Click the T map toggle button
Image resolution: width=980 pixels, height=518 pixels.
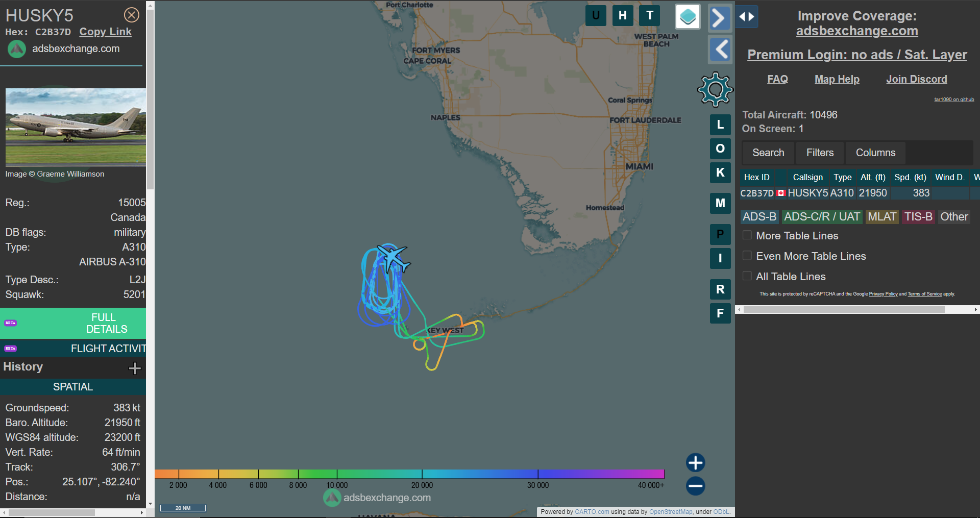coord(650,15)
